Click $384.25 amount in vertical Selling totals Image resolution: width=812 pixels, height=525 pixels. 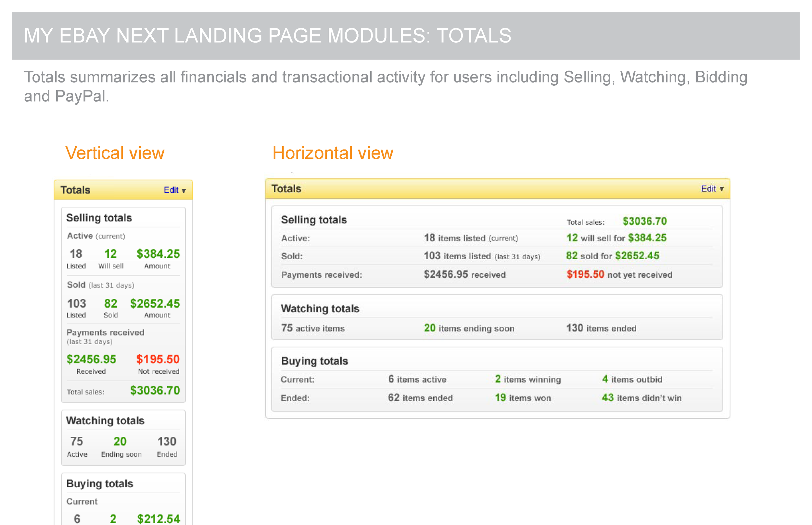tap(158, 254)
